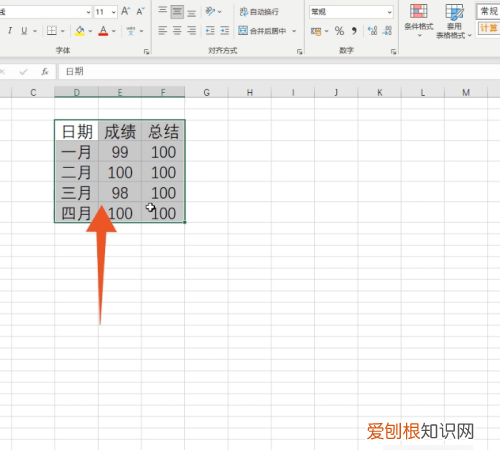Set bottom vertical alignment
This screenshot has height=450, width=500.
pyautogui.click(x=191, y=12)
